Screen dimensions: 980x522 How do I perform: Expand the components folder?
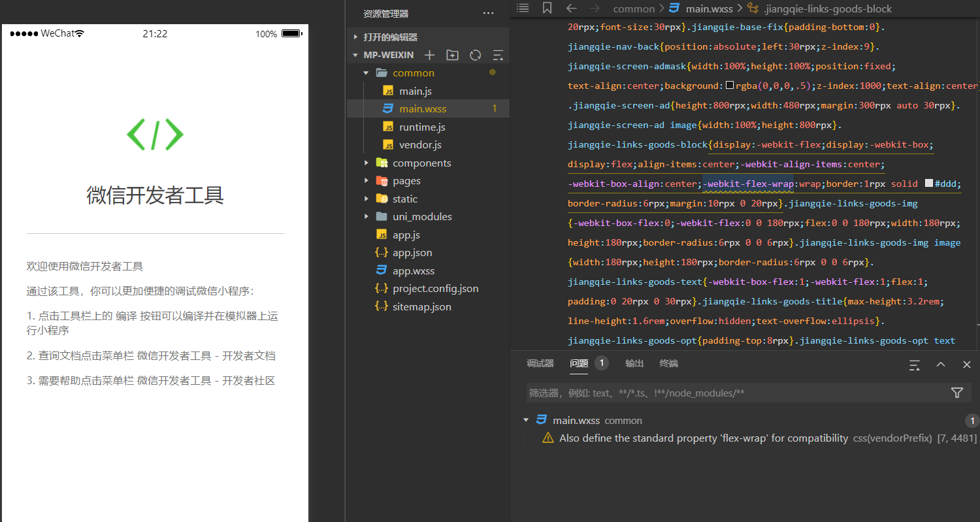(x=367, y=163)
